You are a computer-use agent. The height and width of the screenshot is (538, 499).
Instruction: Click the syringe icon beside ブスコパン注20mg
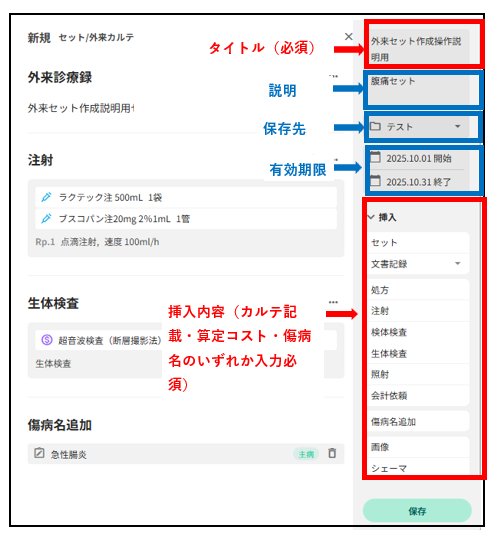point(46,219)
